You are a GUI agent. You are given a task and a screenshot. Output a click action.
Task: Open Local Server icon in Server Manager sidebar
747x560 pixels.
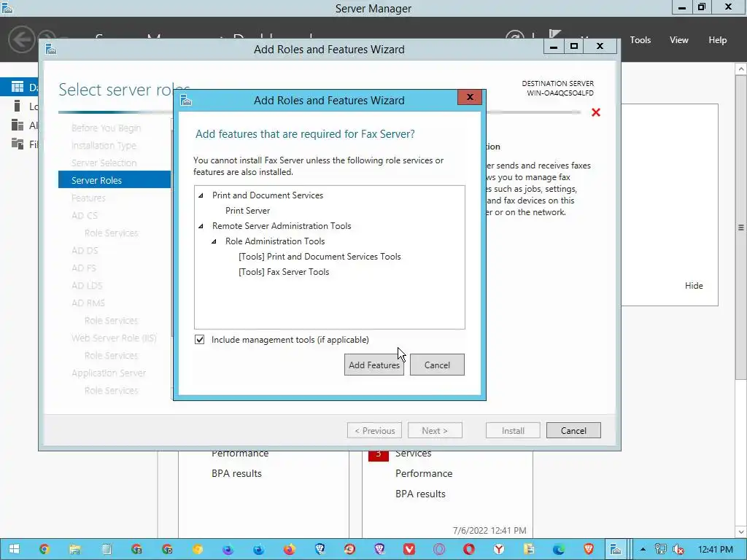pyautogui.click(x=18, y=106)
